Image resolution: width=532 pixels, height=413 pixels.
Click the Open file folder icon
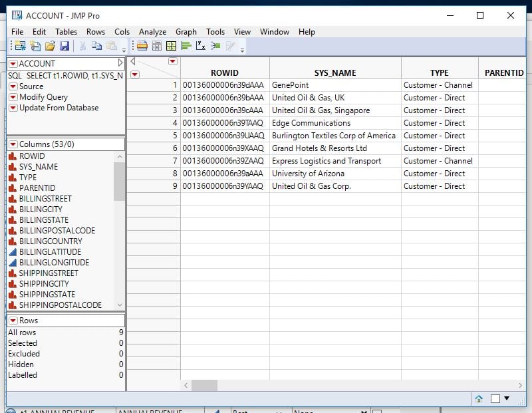tap(50, 46)
